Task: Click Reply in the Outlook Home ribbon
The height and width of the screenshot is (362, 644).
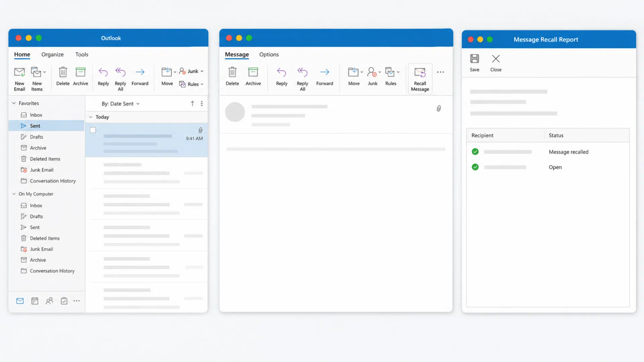Action: coord(103,76)
